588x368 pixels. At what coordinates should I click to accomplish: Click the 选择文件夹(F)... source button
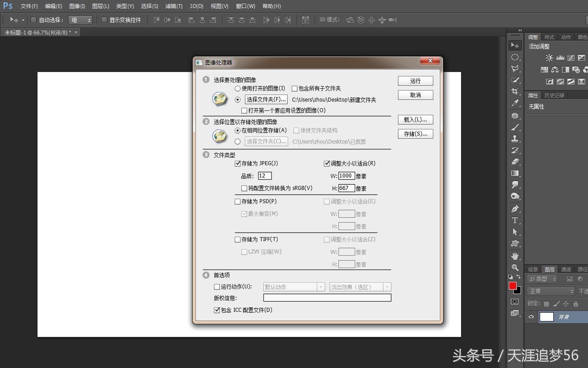(266, 99)
